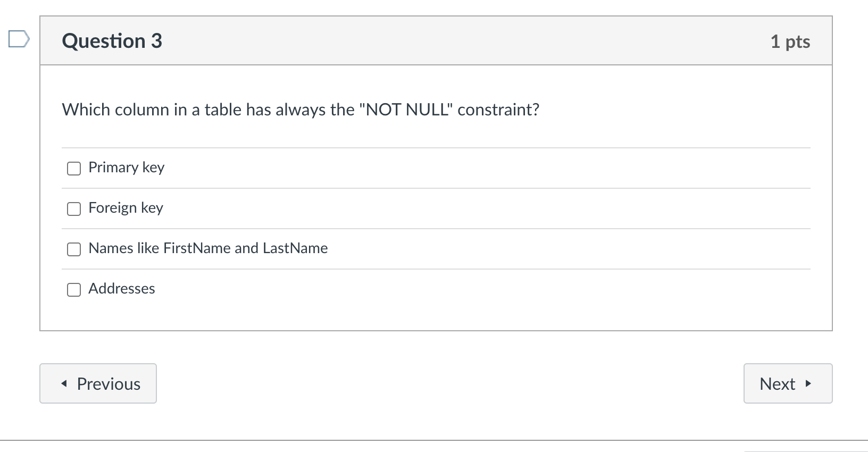Flag Question 3 for review

coord(19,39)
